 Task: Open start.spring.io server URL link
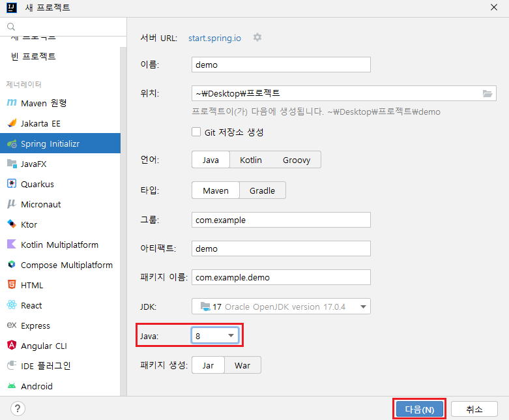tap(214, 38)
